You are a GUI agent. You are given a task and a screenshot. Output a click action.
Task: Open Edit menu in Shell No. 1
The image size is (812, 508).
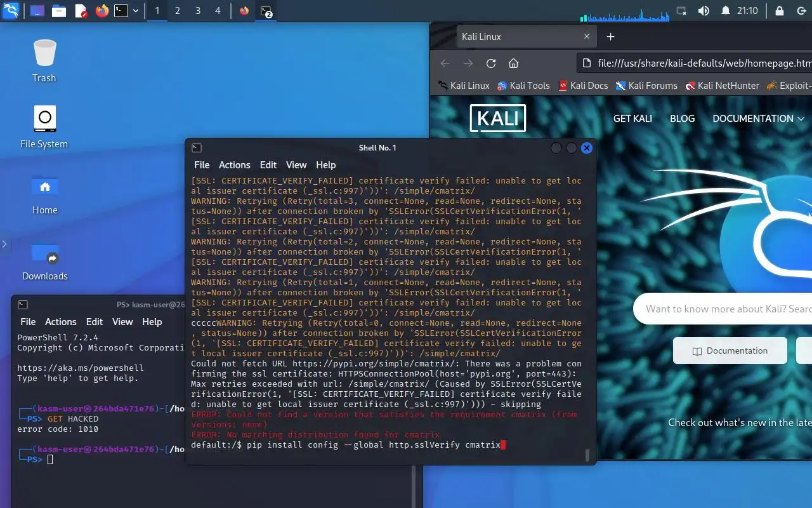point(268,165)
